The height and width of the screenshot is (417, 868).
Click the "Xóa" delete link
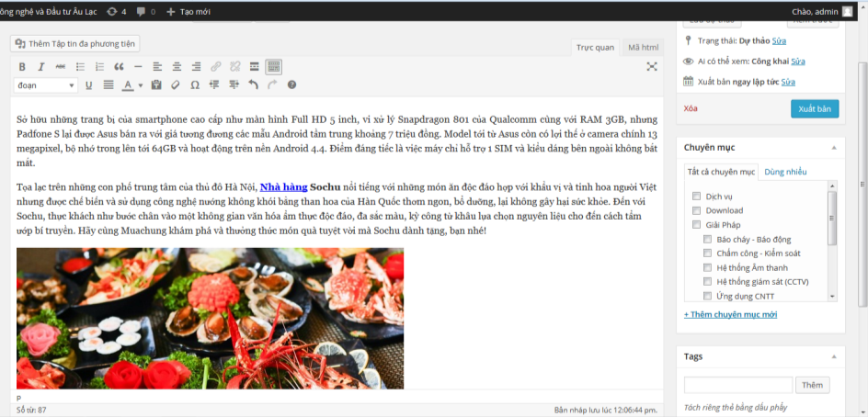pyautogui.click(x=691, y=108)
